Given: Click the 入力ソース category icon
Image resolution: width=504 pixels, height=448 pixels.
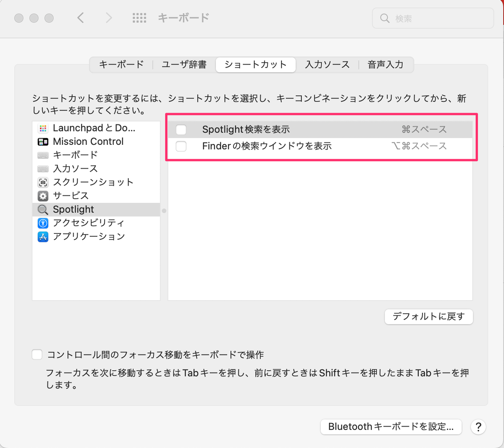Looking at the screenshot, I should click(43, 169).
